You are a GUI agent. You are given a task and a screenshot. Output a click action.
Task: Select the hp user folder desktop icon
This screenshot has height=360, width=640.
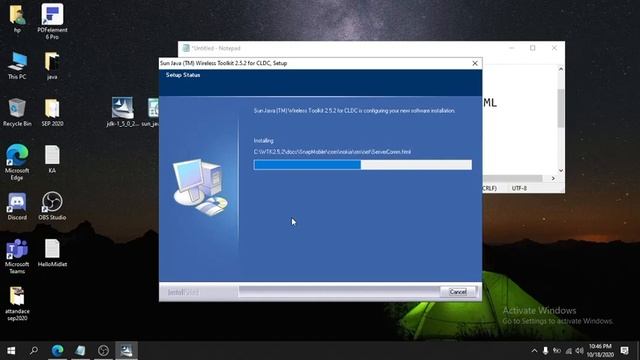(x=17, y=19)
